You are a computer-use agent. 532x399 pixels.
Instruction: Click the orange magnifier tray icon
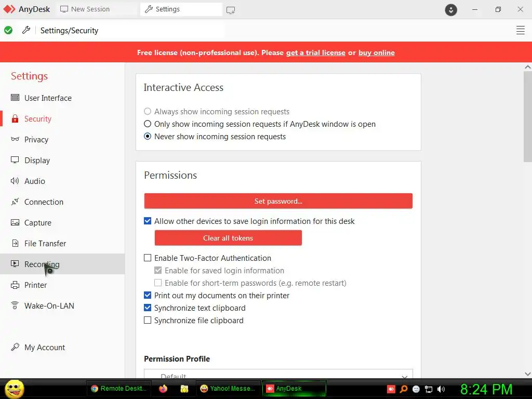pos(404,389)
